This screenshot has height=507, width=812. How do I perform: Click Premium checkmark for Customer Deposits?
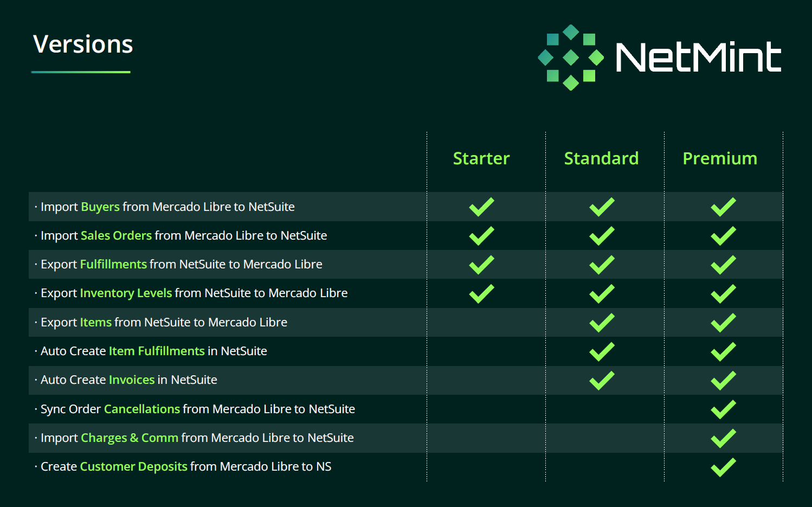click(x=723, y=467)
